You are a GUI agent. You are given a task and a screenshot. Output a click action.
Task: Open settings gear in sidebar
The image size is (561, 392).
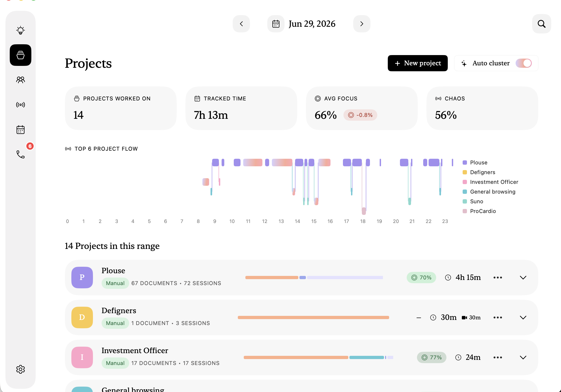pyautogui.click(x=21, y=369)
